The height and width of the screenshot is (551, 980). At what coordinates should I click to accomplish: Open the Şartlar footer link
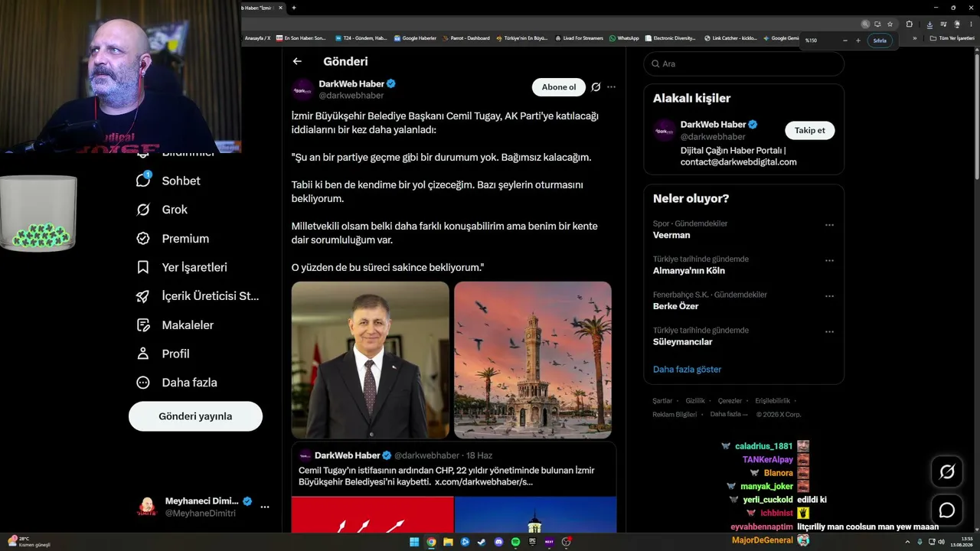point(662,401)
